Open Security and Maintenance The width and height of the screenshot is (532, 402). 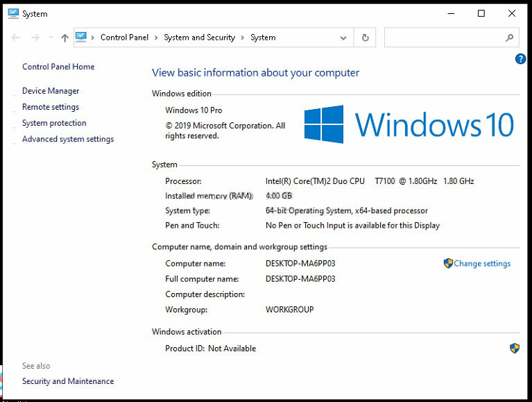(68, 381)
